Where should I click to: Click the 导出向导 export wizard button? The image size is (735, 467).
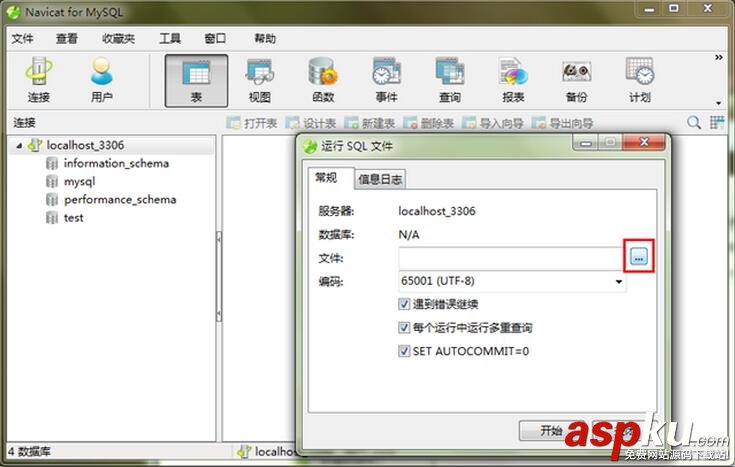click(562, 123)
